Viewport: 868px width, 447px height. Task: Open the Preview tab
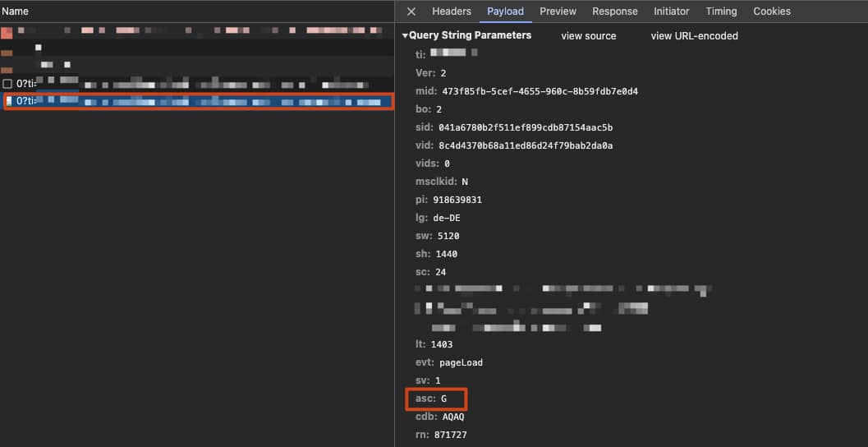click(558, 12)
